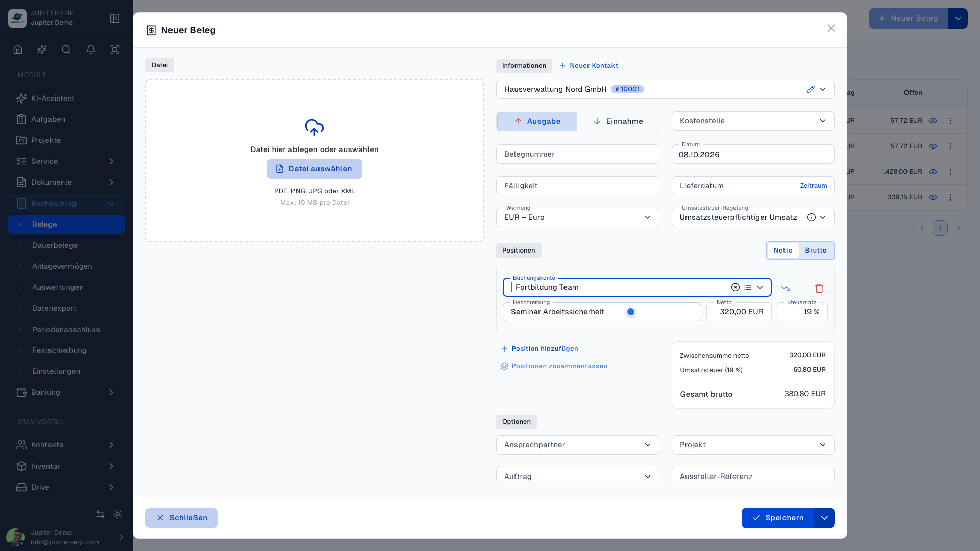Screen dimensions: 980x551
Task: Open the Währung EUR – Euro dropdown
Action: [x=578, y=217]
